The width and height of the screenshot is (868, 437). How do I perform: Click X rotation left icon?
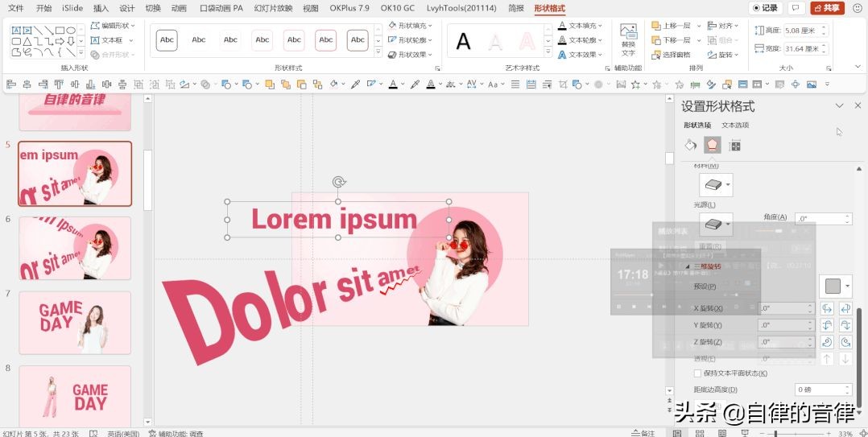[x=827, y=309]
